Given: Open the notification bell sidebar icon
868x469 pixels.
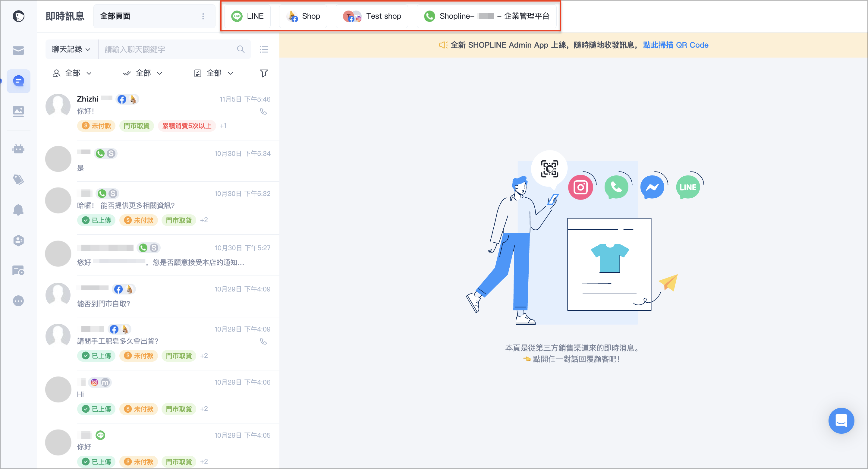Looking at the screenshot, I should (18, 209).
